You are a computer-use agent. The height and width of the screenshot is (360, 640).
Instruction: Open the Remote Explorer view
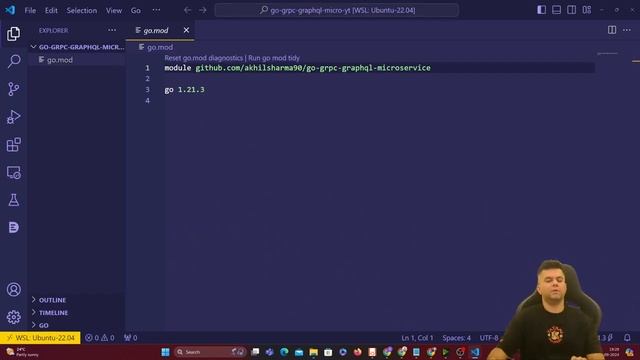coord(13,172)
